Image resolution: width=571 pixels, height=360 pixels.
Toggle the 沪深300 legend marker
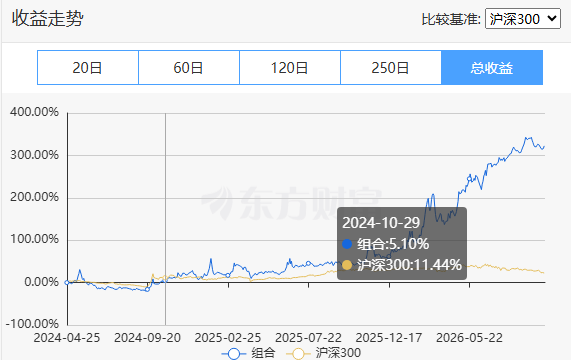coord(299,353)
